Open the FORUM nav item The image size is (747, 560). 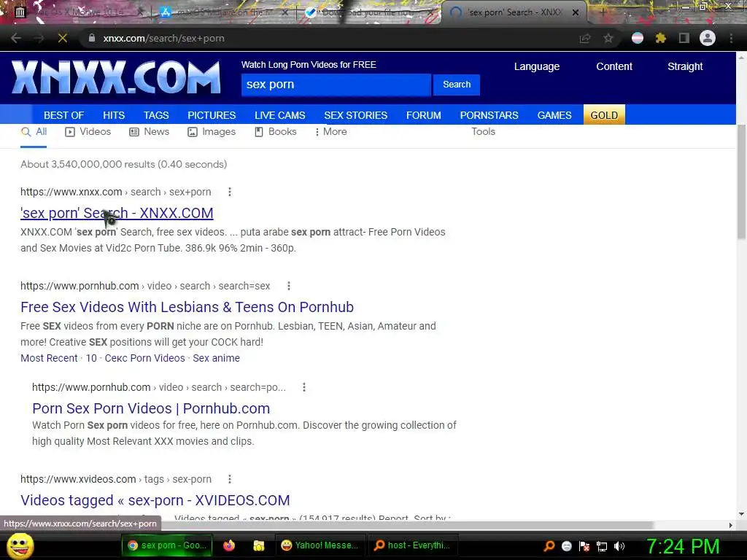coord(424,115)
